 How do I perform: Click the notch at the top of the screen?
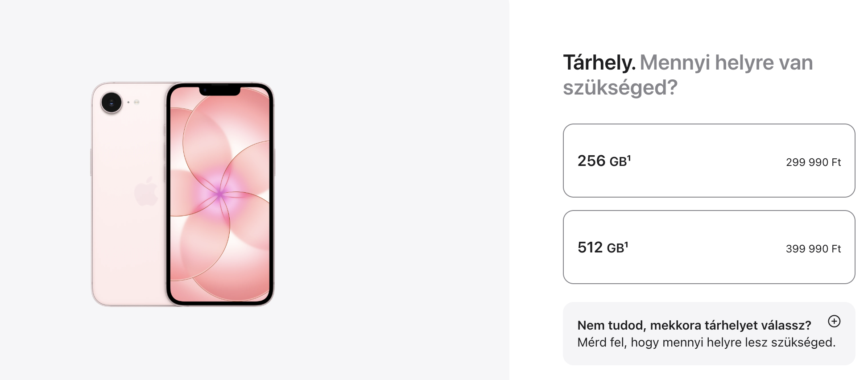click(219, 91)
